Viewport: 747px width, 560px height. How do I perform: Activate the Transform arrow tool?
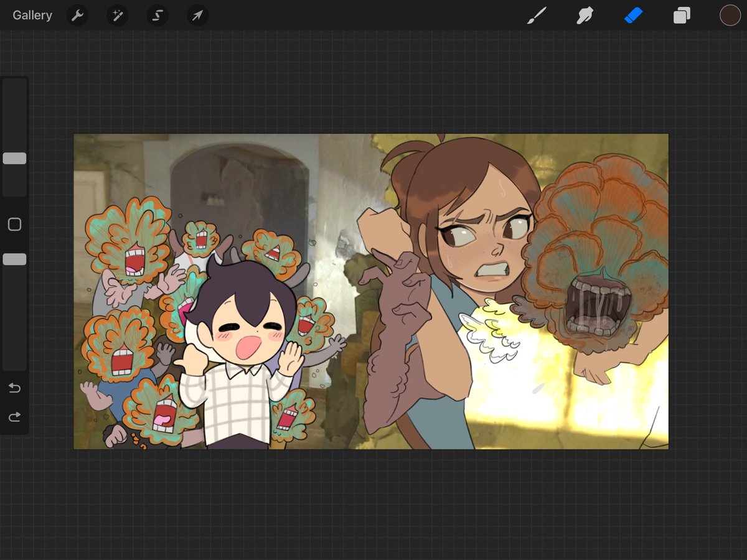197,16
